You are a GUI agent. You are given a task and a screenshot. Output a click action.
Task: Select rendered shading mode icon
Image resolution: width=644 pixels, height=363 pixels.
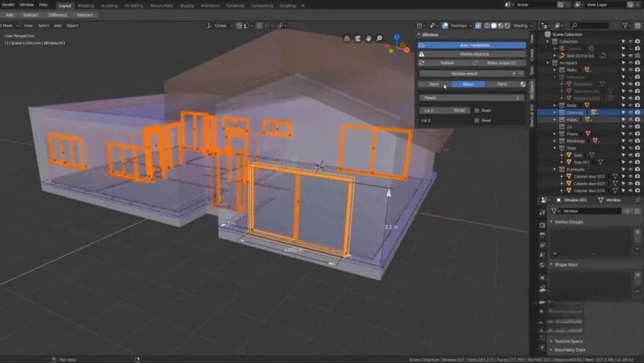click(x=507, y=26)
